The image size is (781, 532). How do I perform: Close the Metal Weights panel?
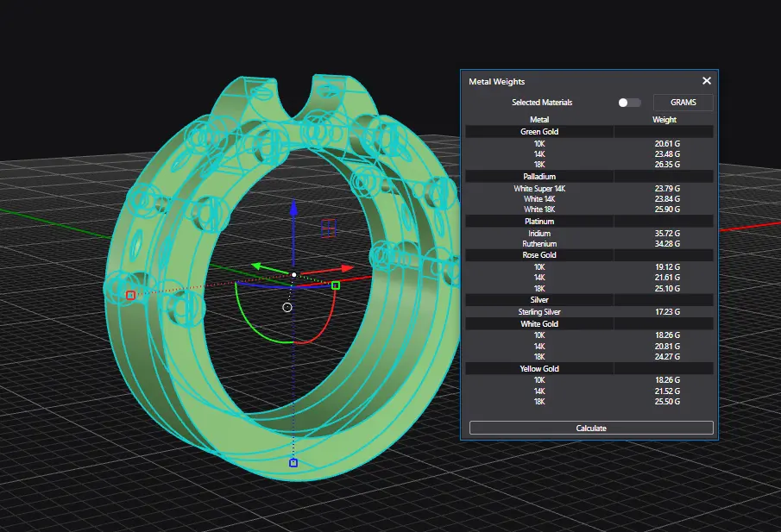706,81
